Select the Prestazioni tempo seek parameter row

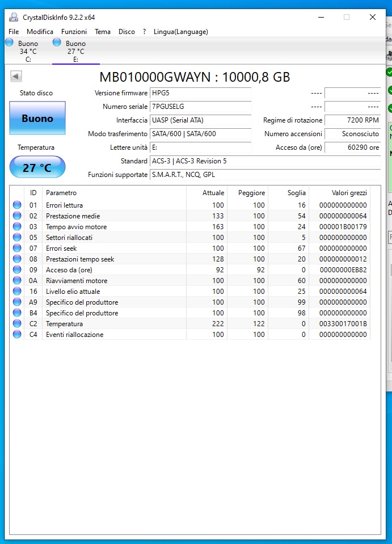click(x=190, y=259)
